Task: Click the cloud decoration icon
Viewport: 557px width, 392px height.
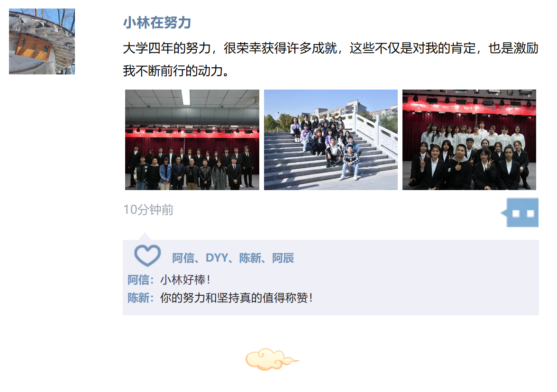Action: tap(272, 360)
